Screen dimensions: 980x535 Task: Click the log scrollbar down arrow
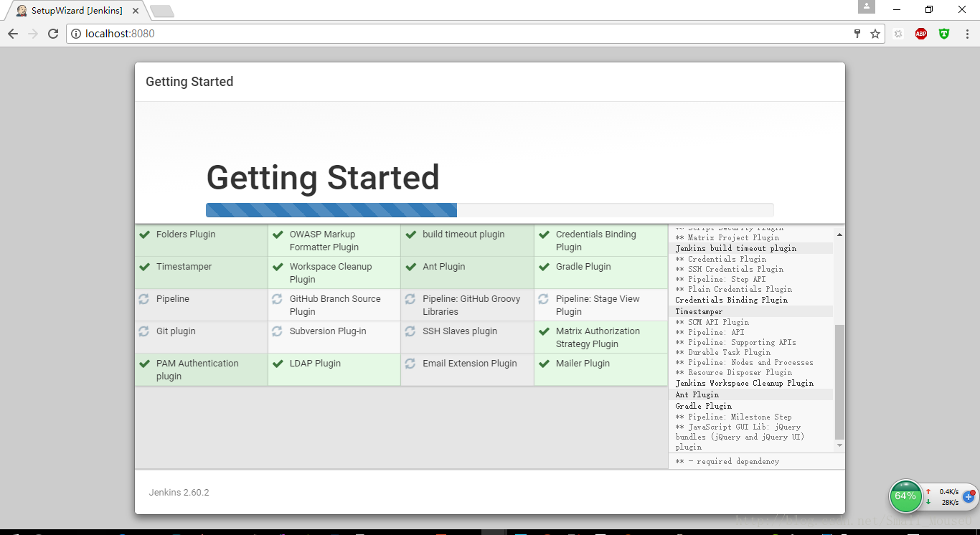[839, 446]
